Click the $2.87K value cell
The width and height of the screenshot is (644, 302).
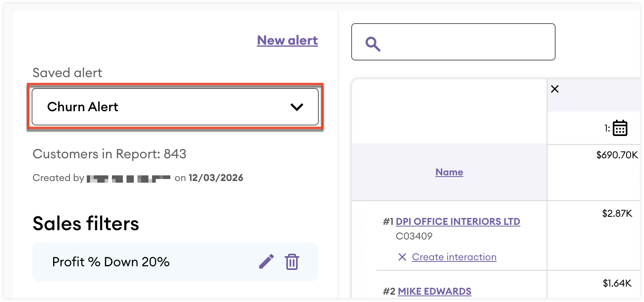click(617, 214)
